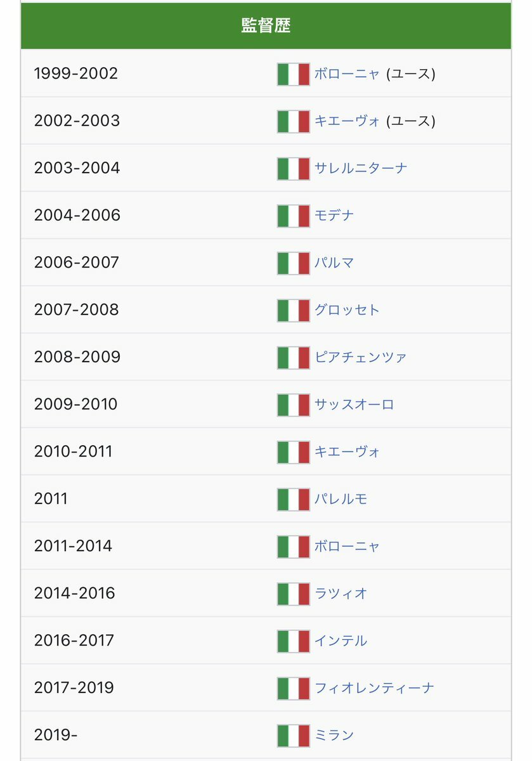Follow the サレルニターナ link
This screenshot has height=761, width=532.
[361, 169]
